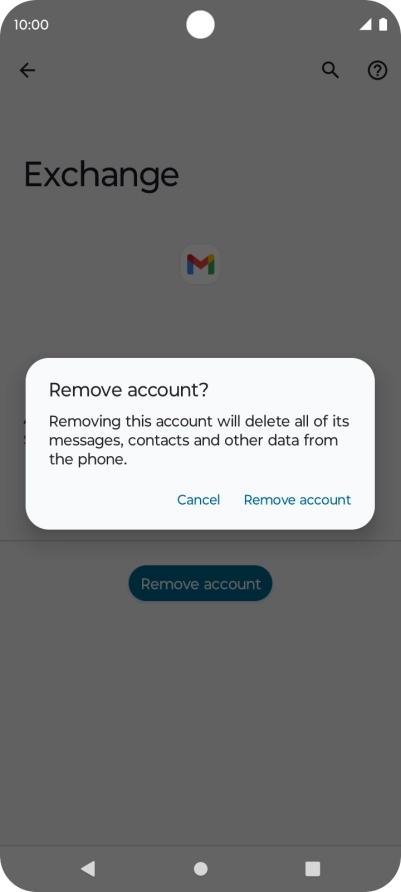Tap the battery icon in the status bar
The height and width of the screenshot is (892, 401).
[383, 24]
